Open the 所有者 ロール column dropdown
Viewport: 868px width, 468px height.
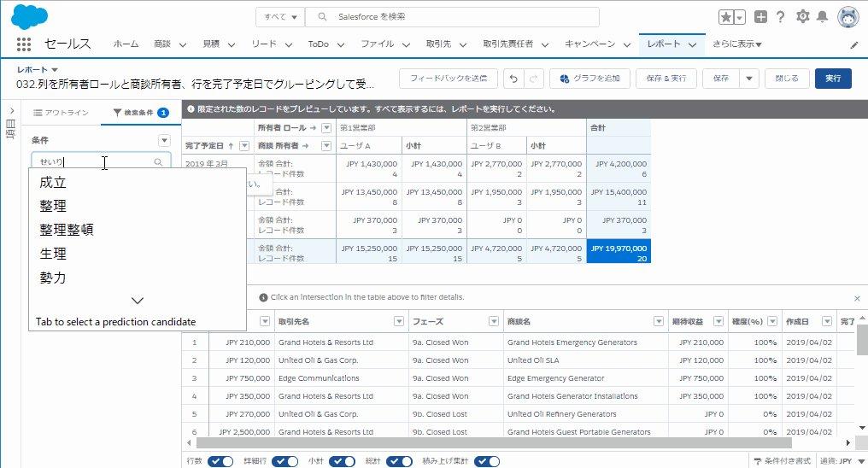[x=326, y=128]
